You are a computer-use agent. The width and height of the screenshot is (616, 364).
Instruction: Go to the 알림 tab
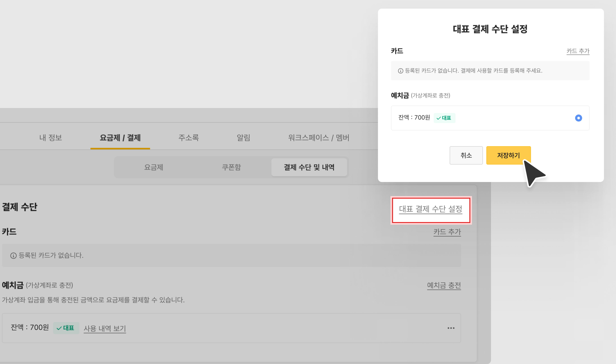click(x=243, y=138)
